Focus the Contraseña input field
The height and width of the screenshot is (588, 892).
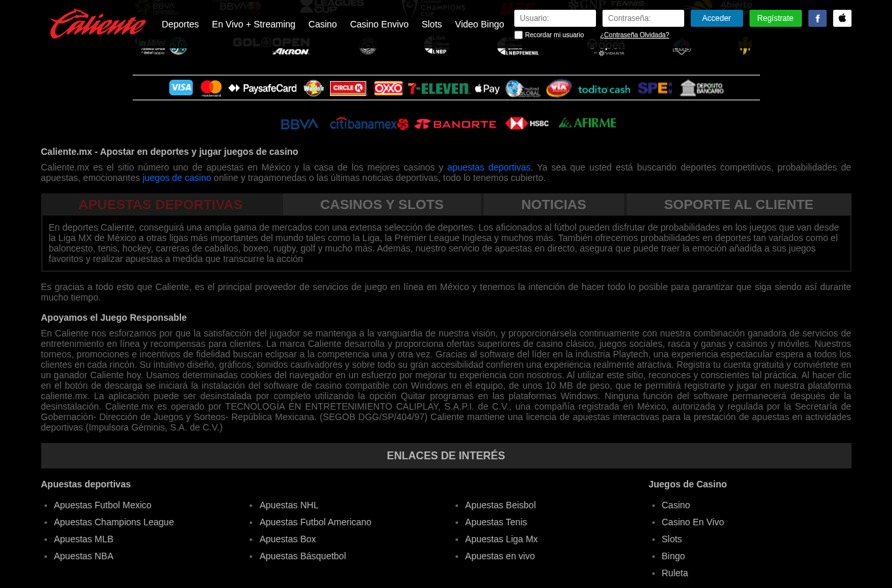point(643,18)
